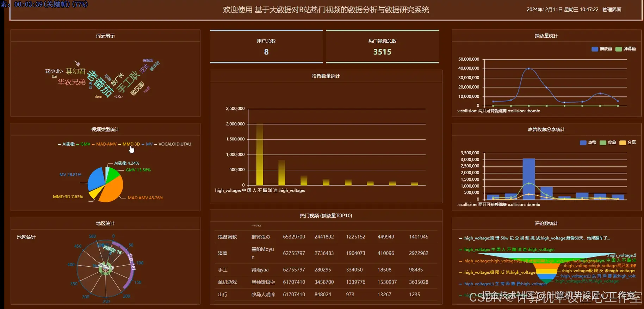This screenshot has height=309, width=644.
Task: Click 花少北 in the word cloud
Action: 54,71
